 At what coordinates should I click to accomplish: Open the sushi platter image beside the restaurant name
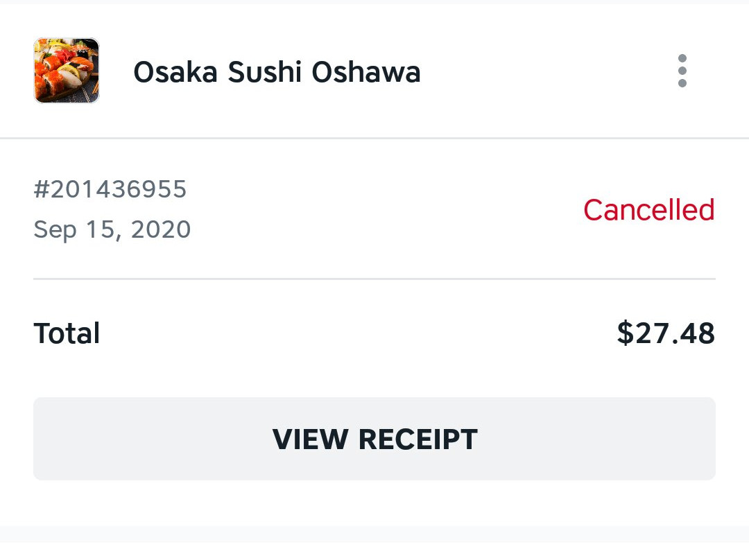67,71
